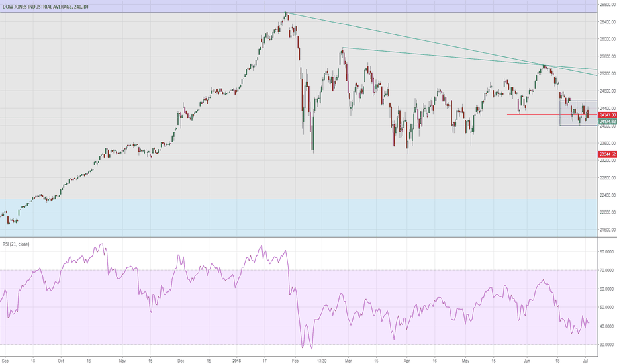Click the DOW JONES INDUSTRIAL AVERAGE chart title
Image resolution: width=617 pixels, height=364 pixels.
pos(45,7)
